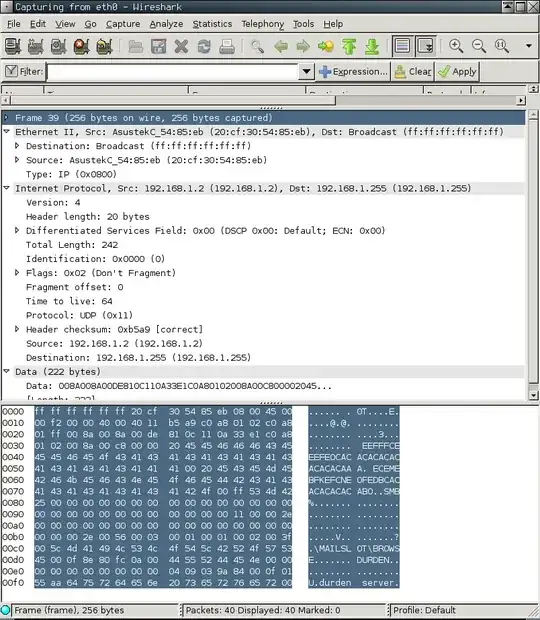Viewport: 540px width, 620px height.
Task: Close this capture file X icon
Action: [x=181, y=46]
